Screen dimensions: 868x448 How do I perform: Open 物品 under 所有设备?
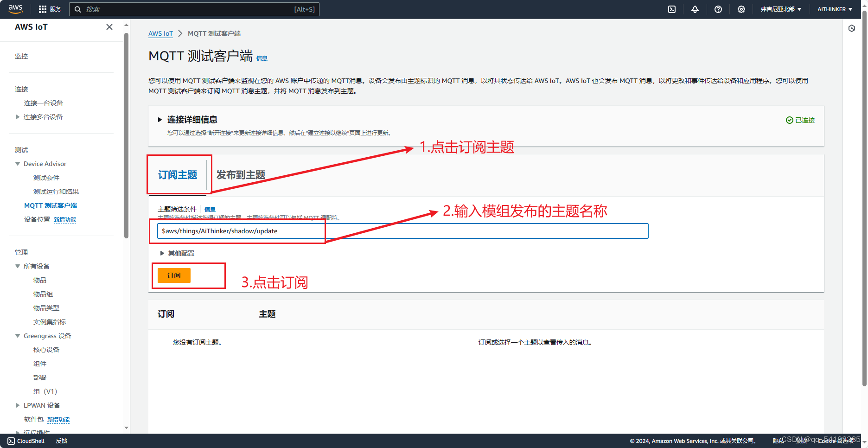point(40,280)
